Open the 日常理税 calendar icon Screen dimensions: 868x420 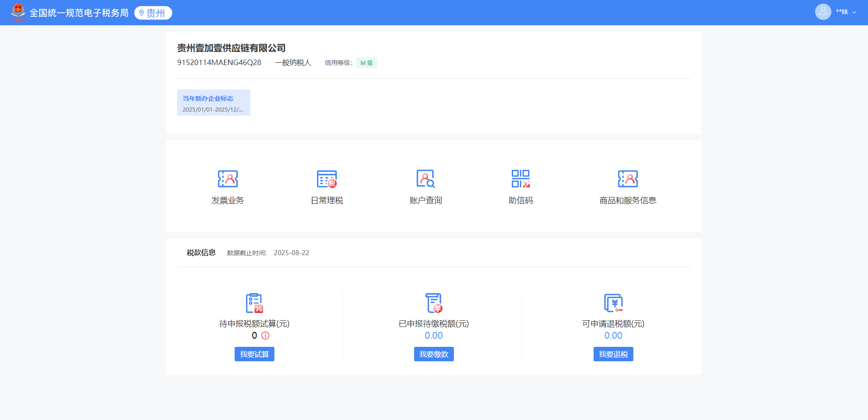(x=326, y=179)
